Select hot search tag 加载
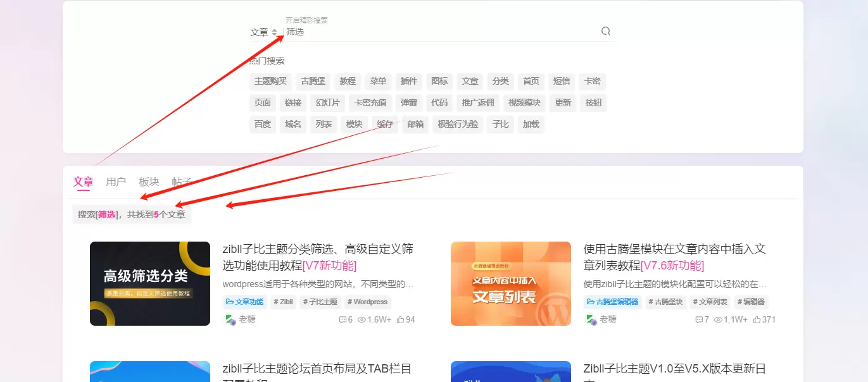868x382 pixels. (x=531, y=125)
